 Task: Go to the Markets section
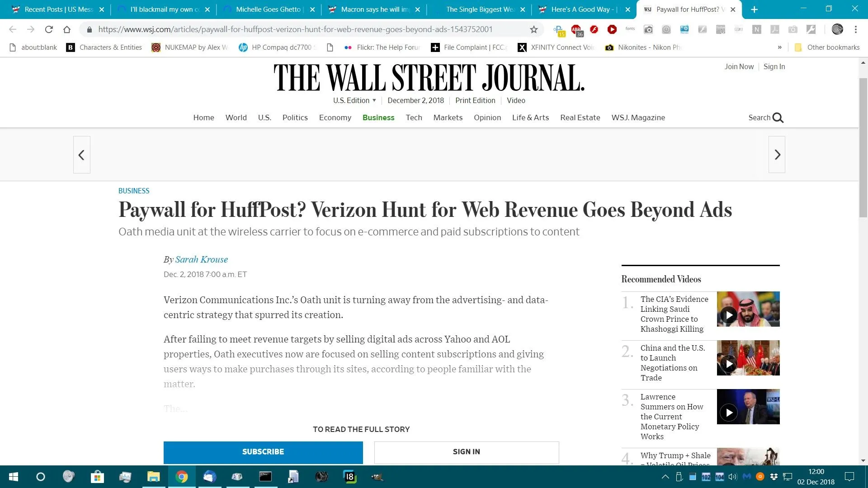(x=448, y=117)
